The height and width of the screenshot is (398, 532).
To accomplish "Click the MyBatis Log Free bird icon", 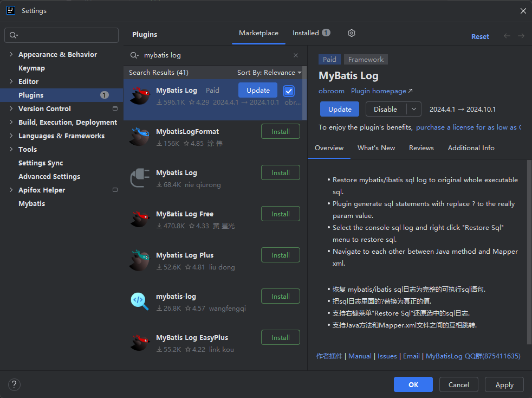I will pyautogui.click(x=140, y=220).
